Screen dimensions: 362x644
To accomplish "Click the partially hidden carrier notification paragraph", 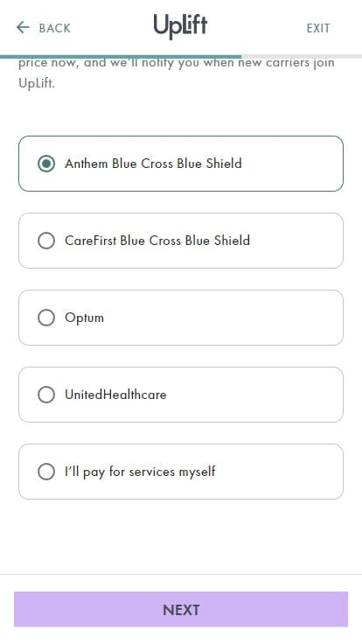I will point(177,73).
